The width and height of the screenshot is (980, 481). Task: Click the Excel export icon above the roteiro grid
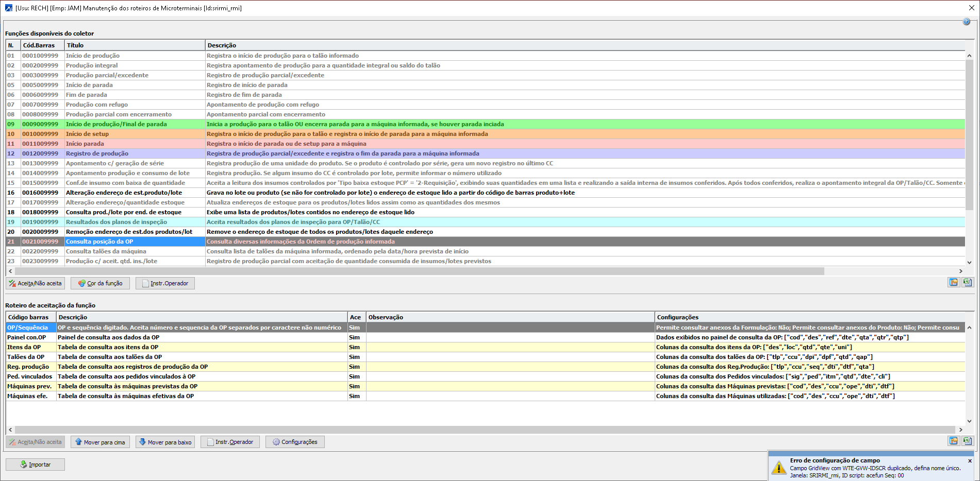pos(967,282)
